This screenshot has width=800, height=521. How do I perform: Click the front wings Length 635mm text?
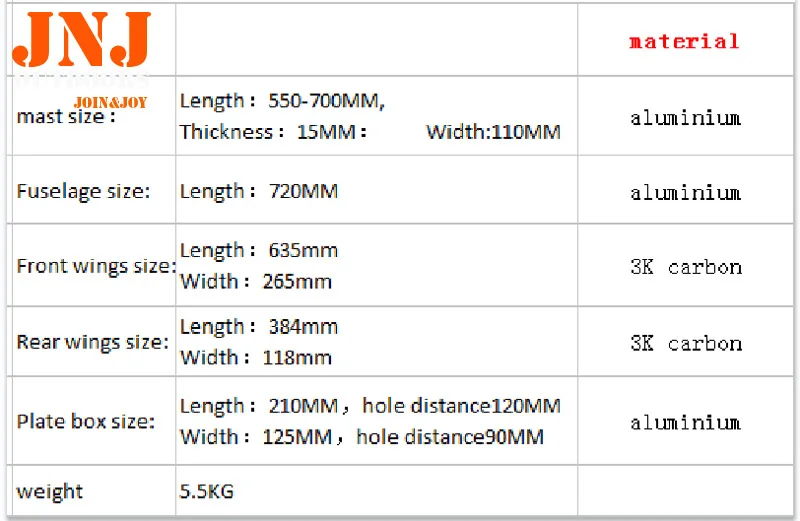click(258, 250)
